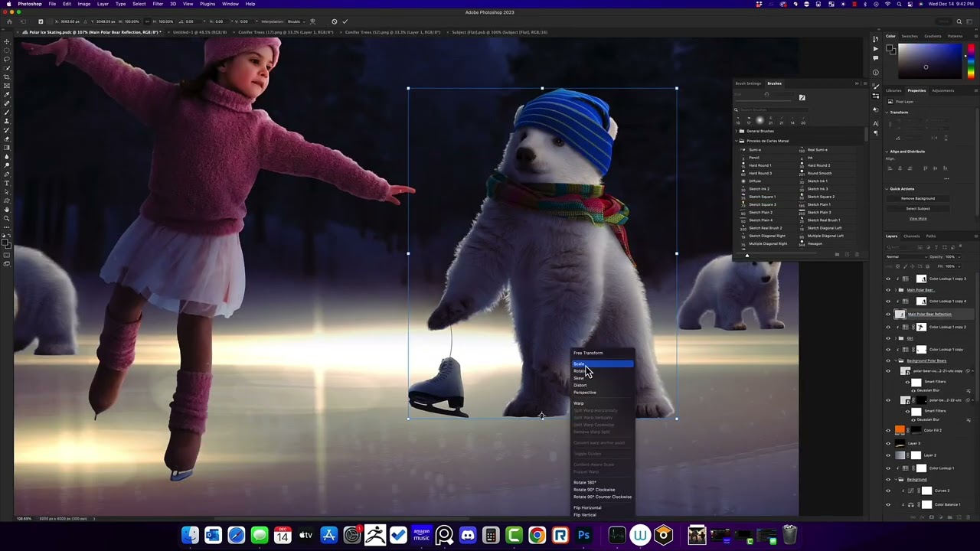
Task: Hide the Color Fill 2 layer
Action: [x=888, y=430]
